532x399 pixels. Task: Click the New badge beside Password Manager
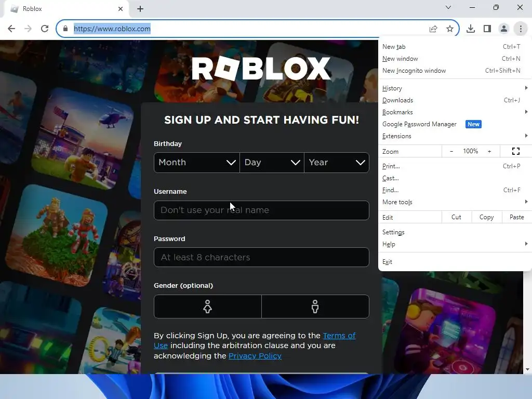(473, 124)
